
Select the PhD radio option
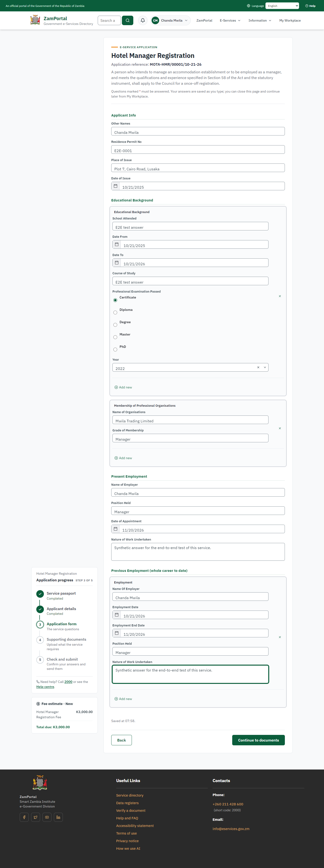click(115, 350)
